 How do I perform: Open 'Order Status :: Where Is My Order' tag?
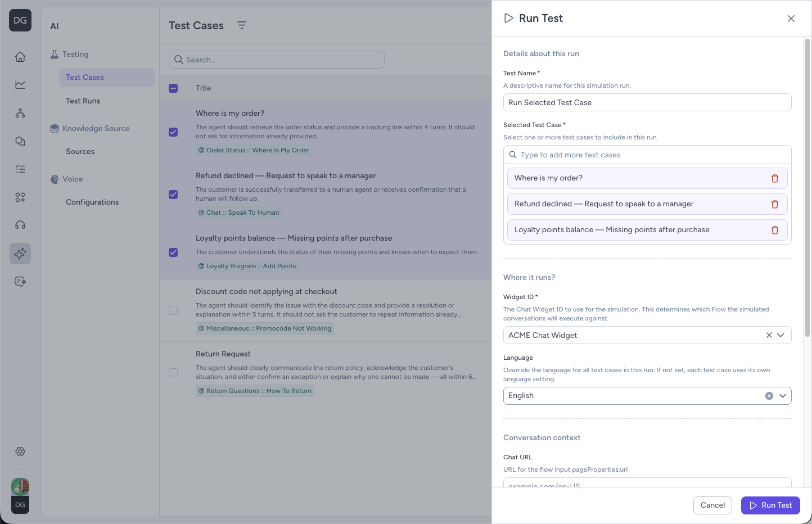[254, 151]
